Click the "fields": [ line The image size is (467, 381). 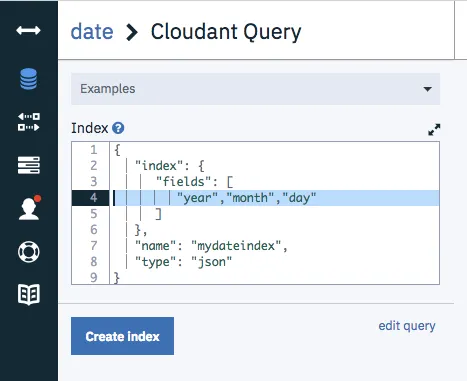tap(194, 182)
